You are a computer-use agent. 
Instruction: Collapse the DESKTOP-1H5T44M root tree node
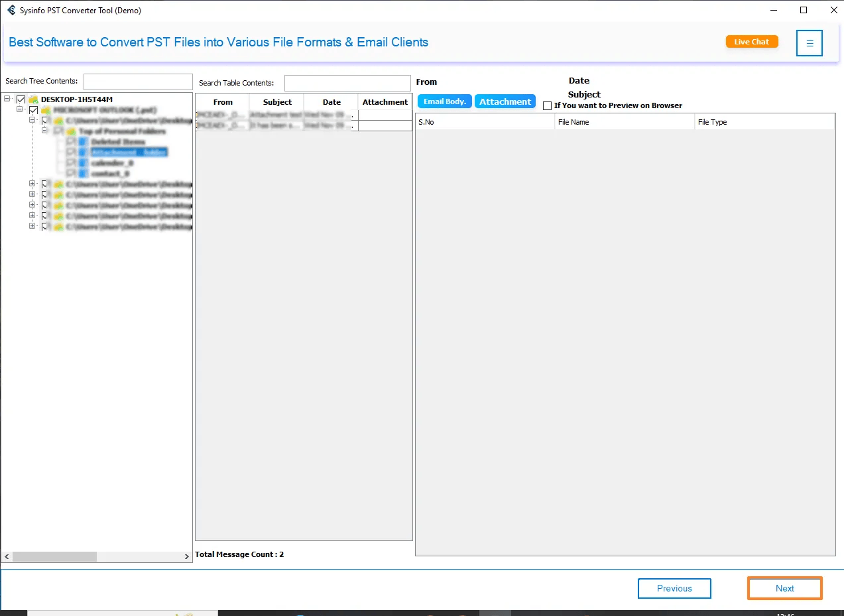coord(7,99)
